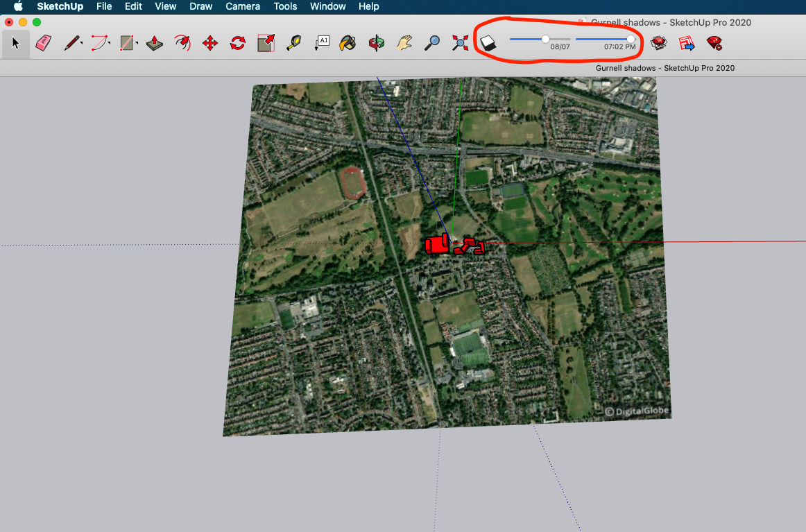Open the Draw menu
The image size is (806, 532).
[x=201, y=7]
